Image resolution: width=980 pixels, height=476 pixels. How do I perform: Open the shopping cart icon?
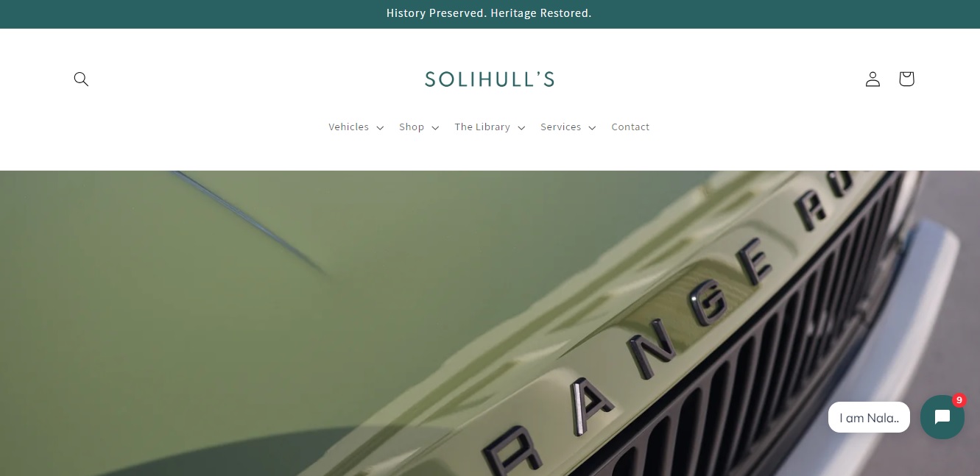point(906,79)
